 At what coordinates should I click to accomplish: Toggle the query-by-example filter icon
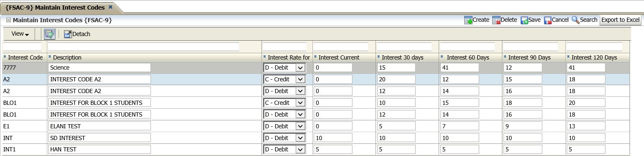click(50, 34)
